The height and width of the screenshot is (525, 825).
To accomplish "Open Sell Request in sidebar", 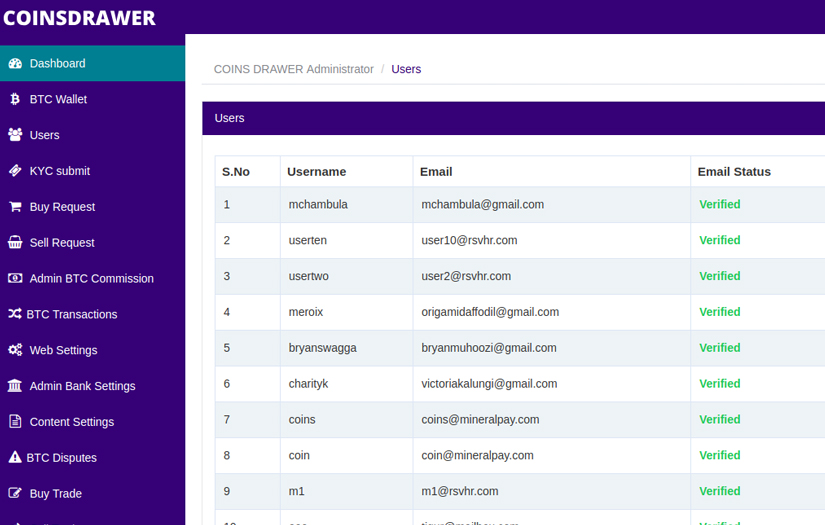I will click(x=93, y=242).
